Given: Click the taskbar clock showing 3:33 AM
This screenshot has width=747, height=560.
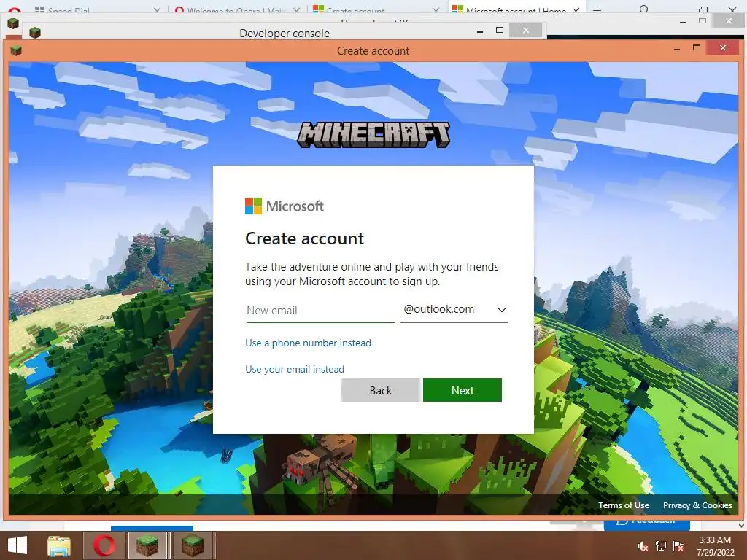Looking at the screenshot, I should click(x=715, y=545).
